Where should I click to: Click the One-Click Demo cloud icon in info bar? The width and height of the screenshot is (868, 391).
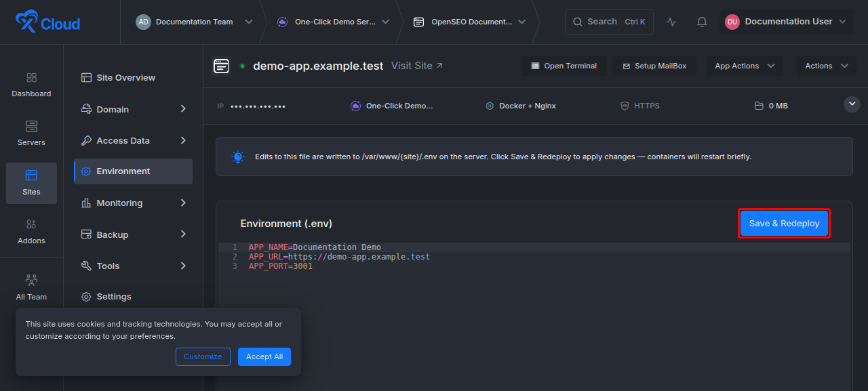tap(355, 106)
